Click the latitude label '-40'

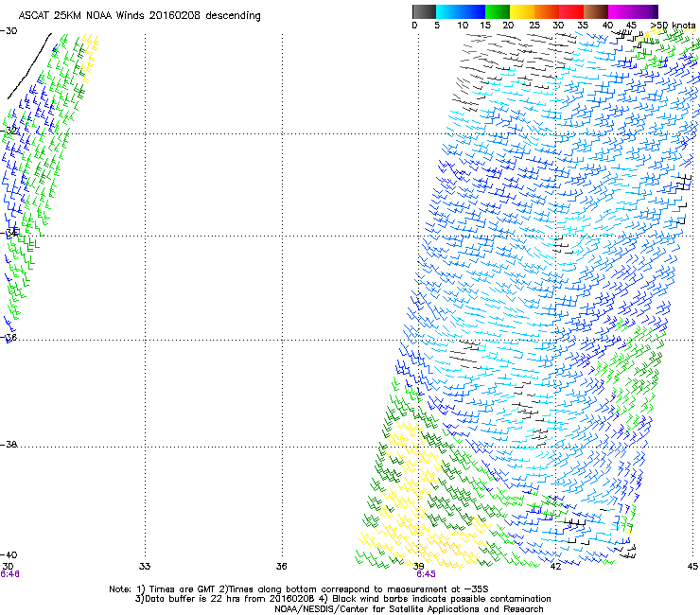[x=9, y=554]
